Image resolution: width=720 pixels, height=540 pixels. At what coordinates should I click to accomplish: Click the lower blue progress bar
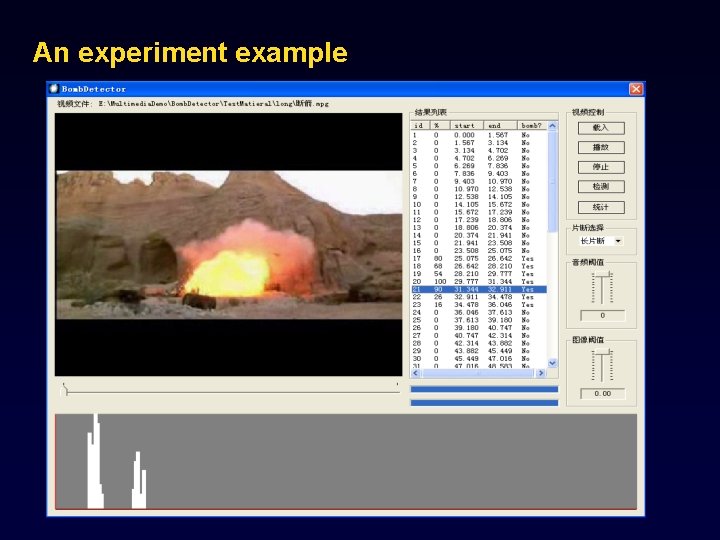(x=484, y=403)
